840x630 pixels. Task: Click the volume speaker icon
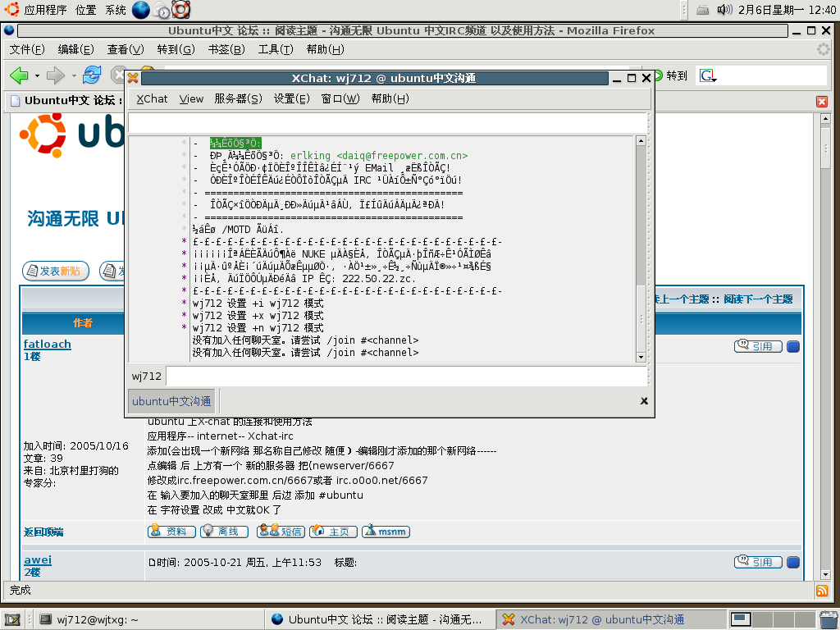[x=724, y=10]
